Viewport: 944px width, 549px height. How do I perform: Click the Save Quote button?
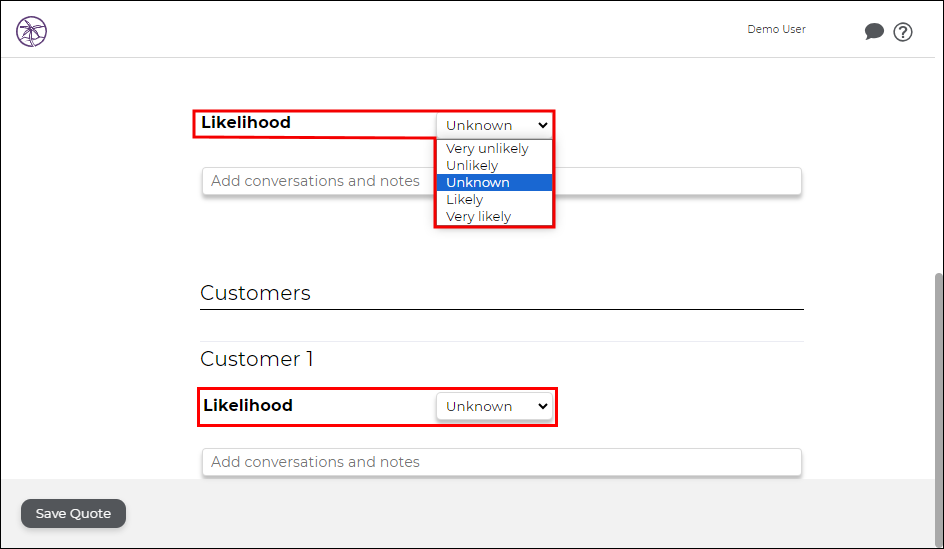point(73,513)
